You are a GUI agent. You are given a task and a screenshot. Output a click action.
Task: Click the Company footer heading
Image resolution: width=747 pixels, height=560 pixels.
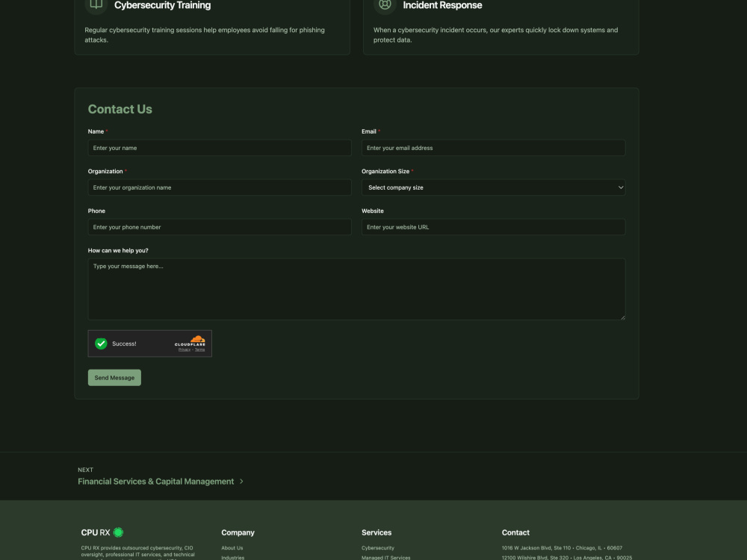(238, 532)
